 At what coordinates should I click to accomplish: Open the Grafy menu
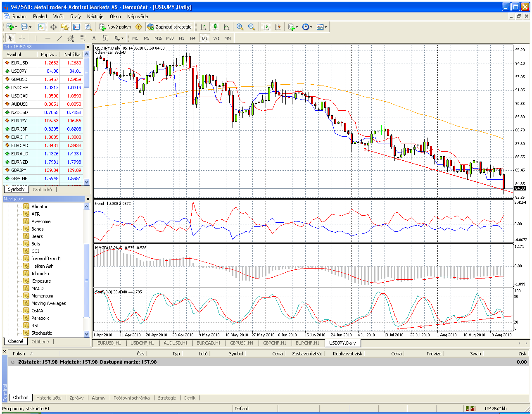point(76,17)
